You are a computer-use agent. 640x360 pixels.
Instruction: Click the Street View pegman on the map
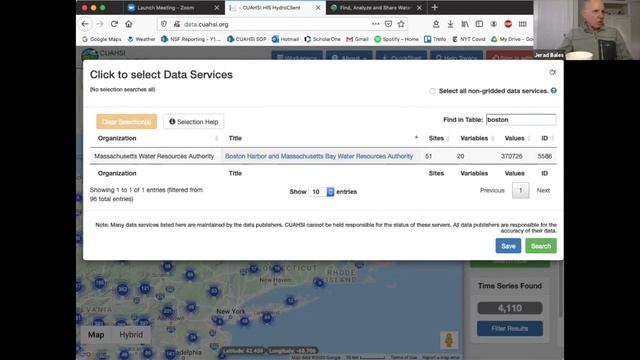pyautogui.click(x=449, y=340)
